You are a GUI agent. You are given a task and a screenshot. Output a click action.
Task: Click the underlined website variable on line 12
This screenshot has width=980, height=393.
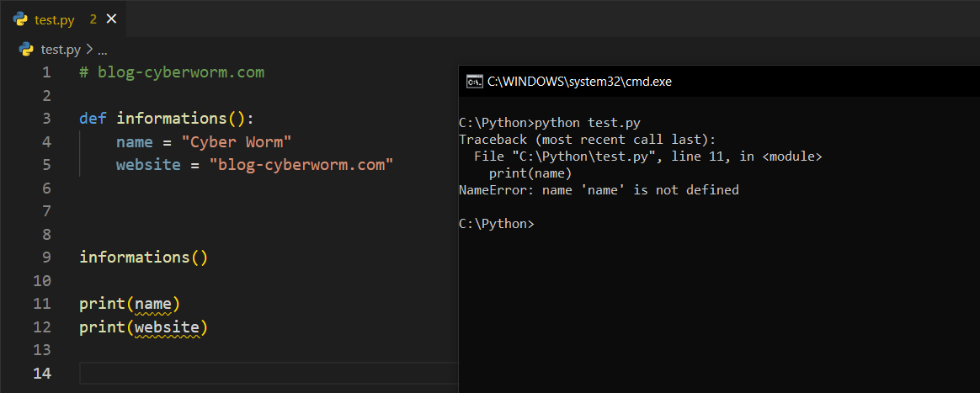click(x=167, y=327)
